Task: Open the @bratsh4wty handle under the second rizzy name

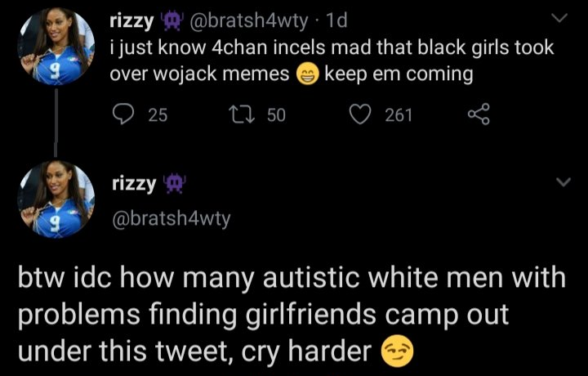Action: pos(171,218)
